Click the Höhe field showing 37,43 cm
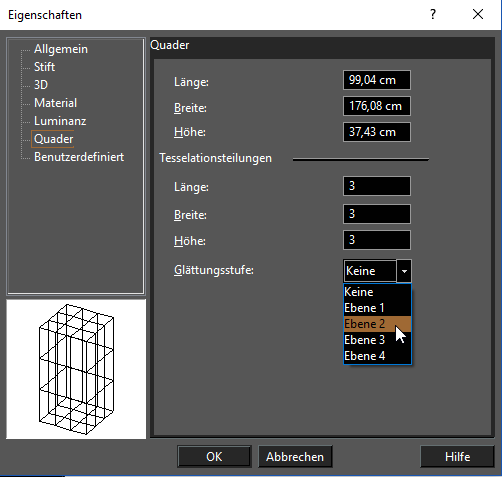 tap(377, 132)
